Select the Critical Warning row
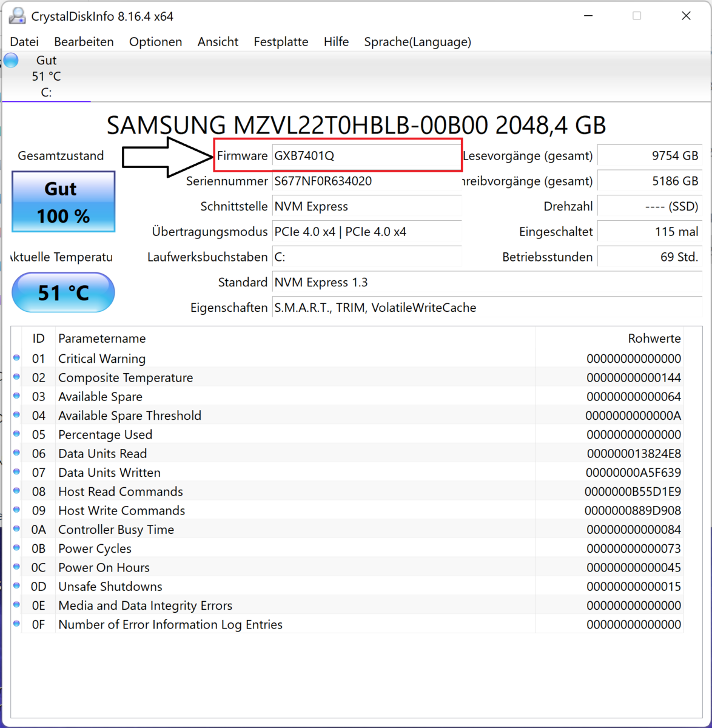This screenshot has height=728, width=712. pos(347,359)
